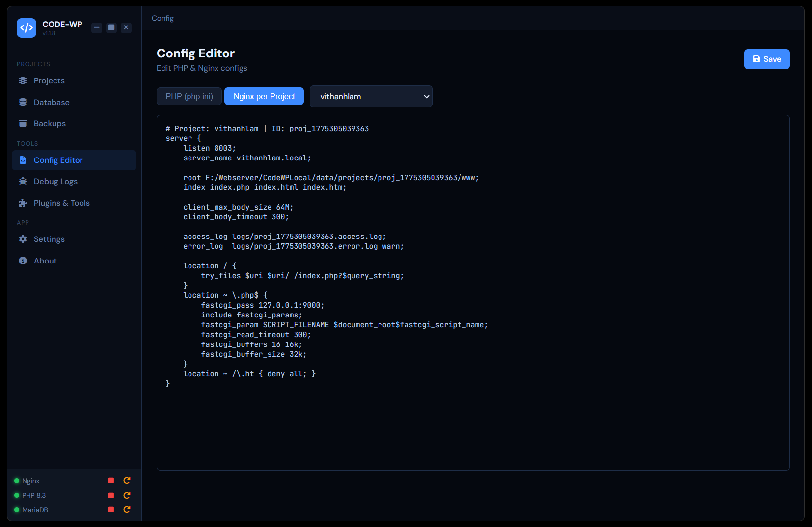Viewport: 812px width, 527px height.
Task: Open the Settings page
Action: click(x=49, y=239)
